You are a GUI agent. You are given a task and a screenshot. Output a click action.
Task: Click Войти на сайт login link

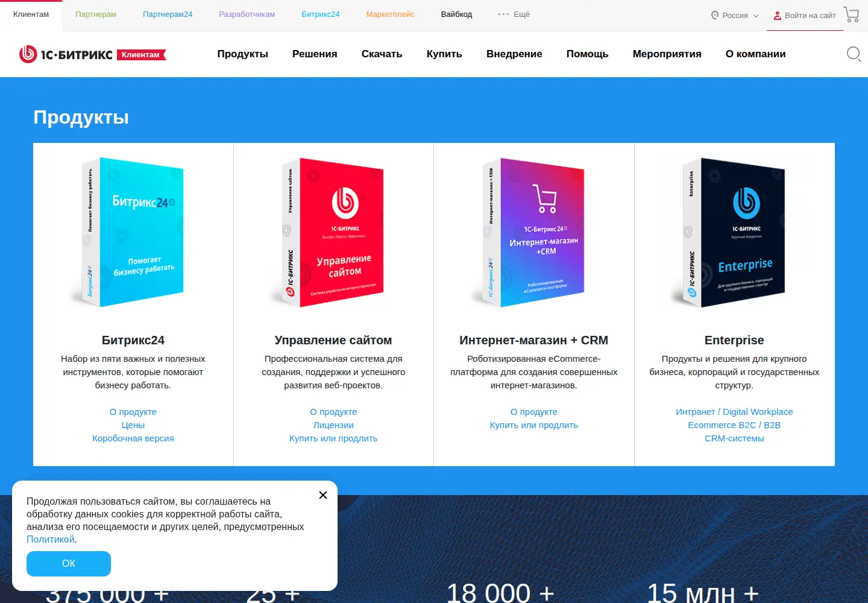click(805, 15)
